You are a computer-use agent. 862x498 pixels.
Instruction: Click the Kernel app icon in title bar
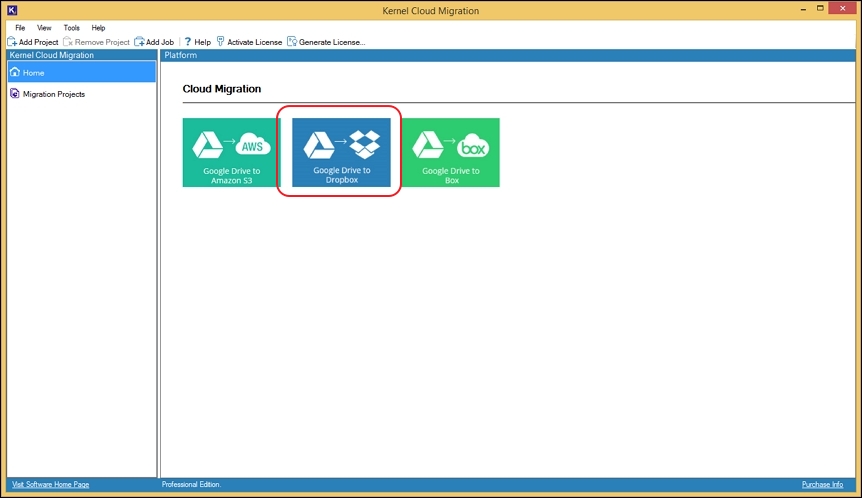coord(12,10)
